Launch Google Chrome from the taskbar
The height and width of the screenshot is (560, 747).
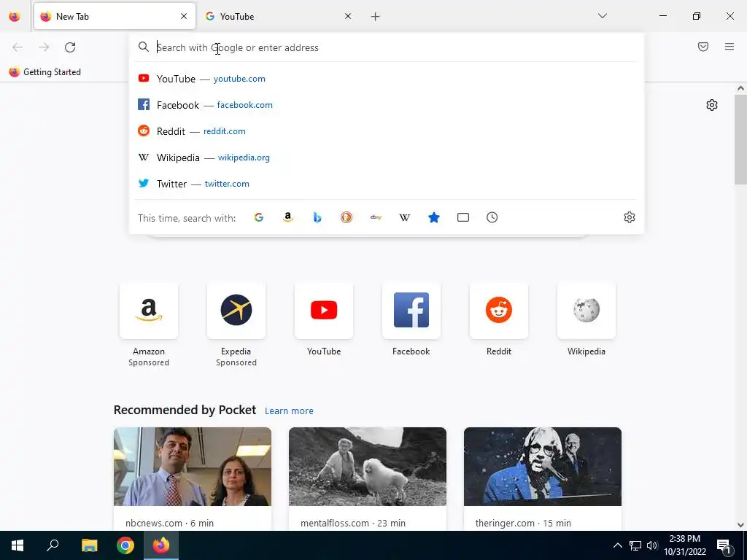click(x=125, y=545)
